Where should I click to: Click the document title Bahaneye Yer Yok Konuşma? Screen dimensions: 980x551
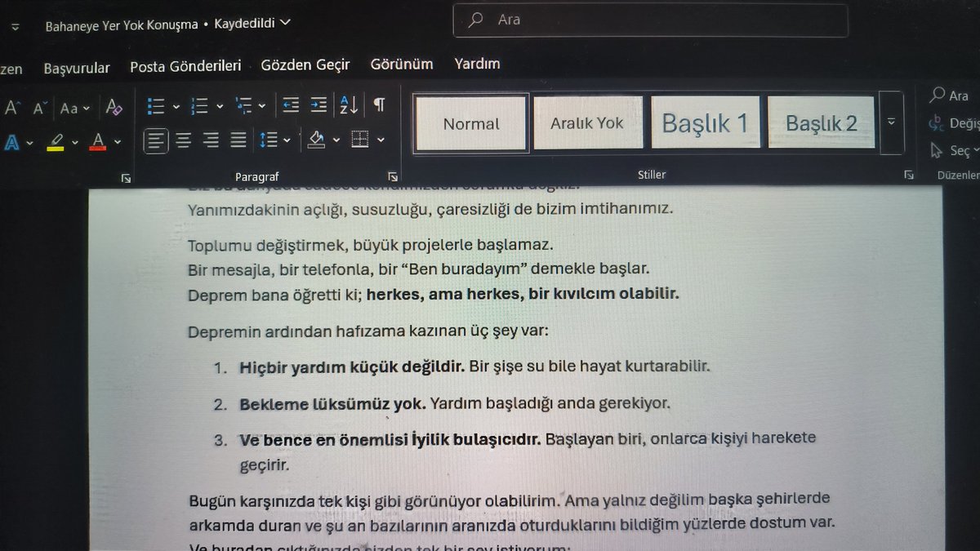pos(122,24)
